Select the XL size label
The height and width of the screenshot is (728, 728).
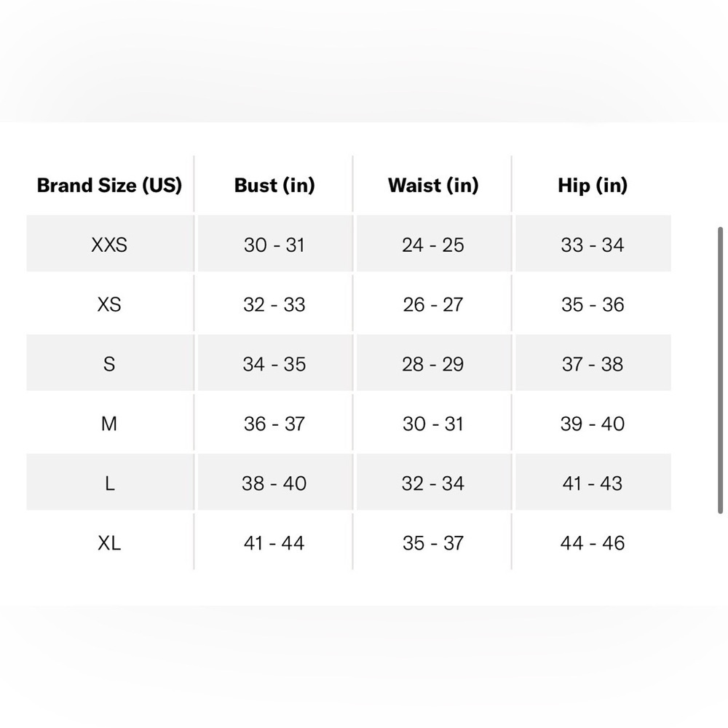[x=109, y=543]
